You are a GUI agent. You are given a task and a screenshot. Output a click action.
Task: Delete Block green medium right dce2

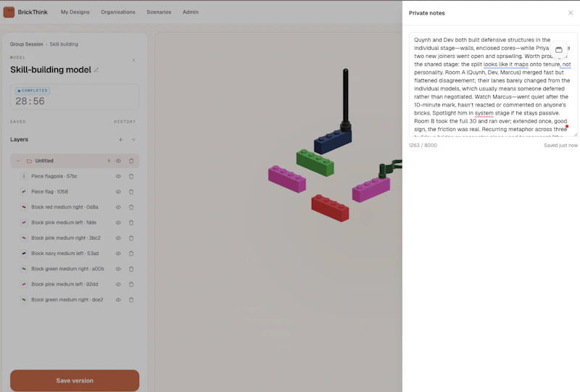click(131, 300)
